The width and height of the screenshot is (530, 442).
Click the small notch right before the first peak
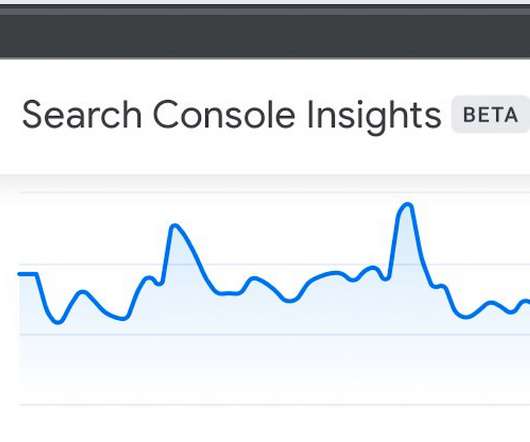(160, 283)
